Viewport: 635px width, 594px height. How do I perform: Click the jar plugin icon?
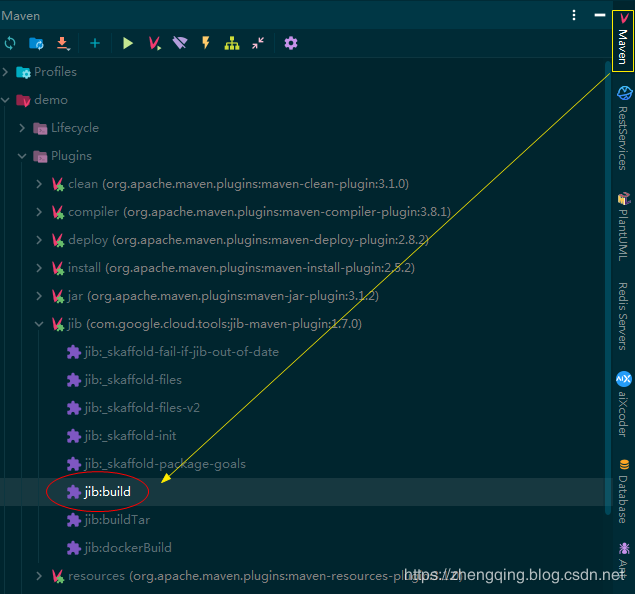(x=58, y=296)
